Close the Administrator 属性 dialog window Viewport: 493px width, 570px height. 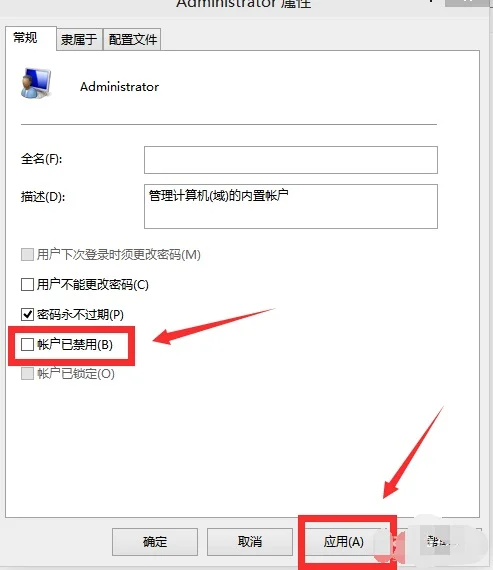pos(468,2)
